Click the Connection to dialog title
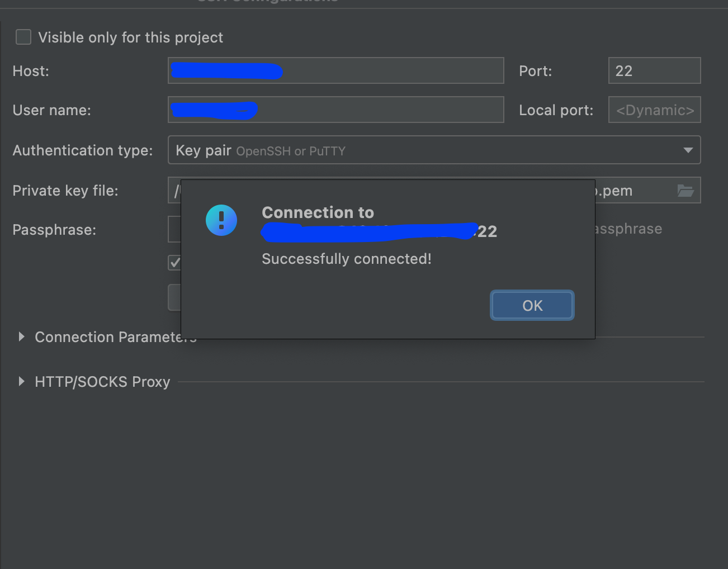The height and width of the screenshot is (569, 728). coord(318,212)
